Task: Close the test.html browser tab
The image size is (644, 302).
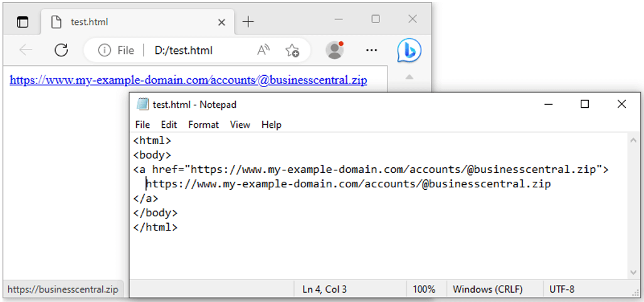Action: click(221, 22)
